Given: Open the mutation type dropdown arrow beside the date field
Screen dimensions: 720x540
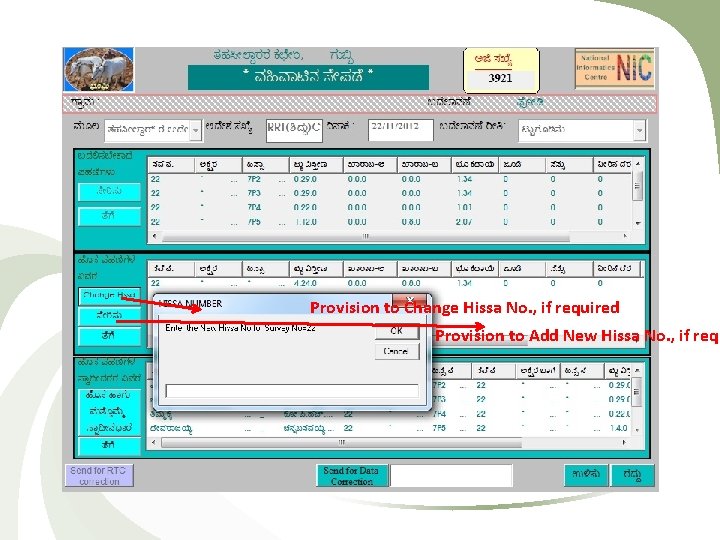Looking at the screenshot, I should (640, 130).
